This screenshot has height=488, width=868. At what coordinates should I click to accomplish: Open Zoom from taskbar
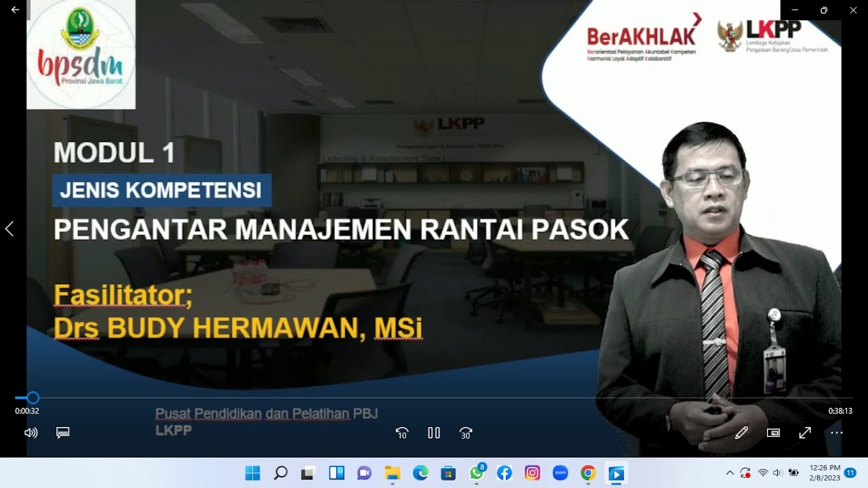[x=560, y=473]
